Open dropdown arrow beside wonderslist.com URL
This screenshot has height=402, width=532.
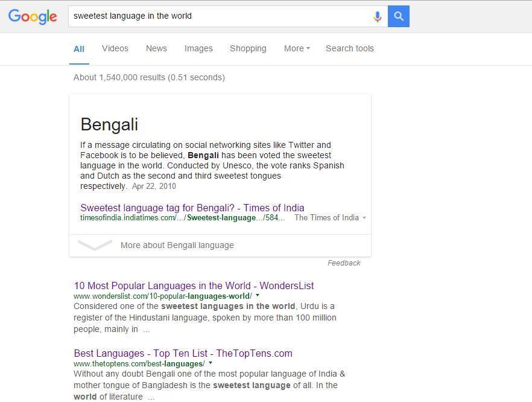click(x=258, y=295)
